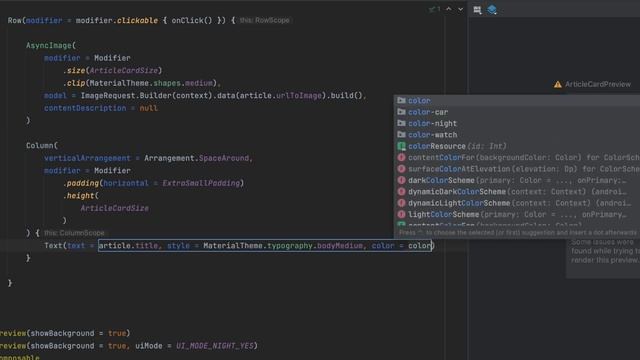Click the warning icon beside ArticleCardPreview

pos(558,84)
